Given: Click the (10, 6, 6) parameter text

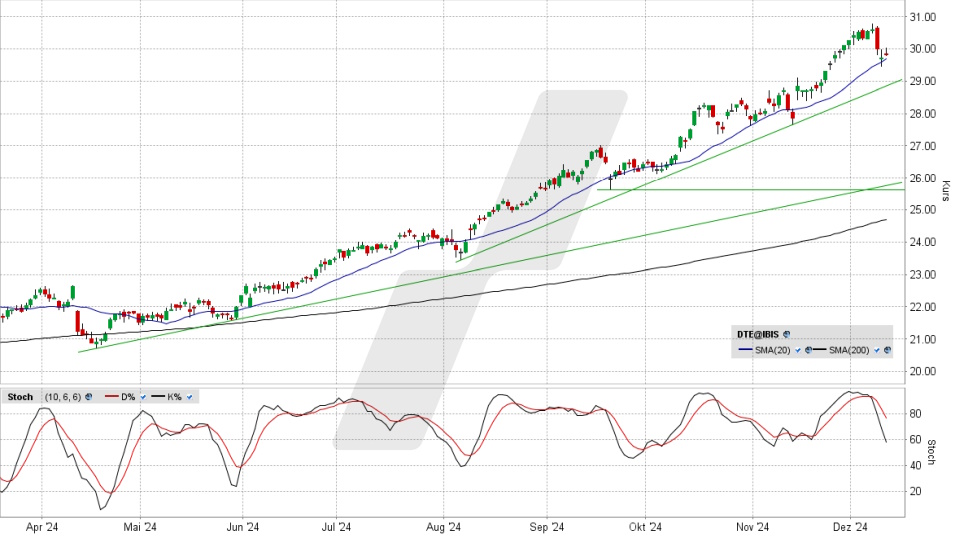Looking at the screenshot, I should (63, 397).
